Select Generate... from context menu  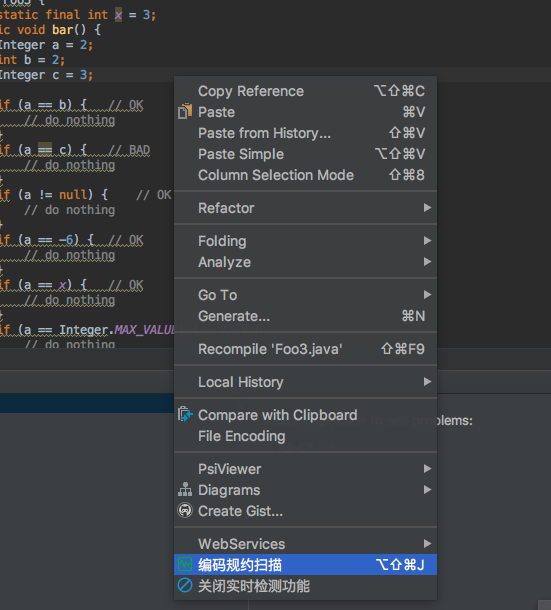[x=305, y=316]
